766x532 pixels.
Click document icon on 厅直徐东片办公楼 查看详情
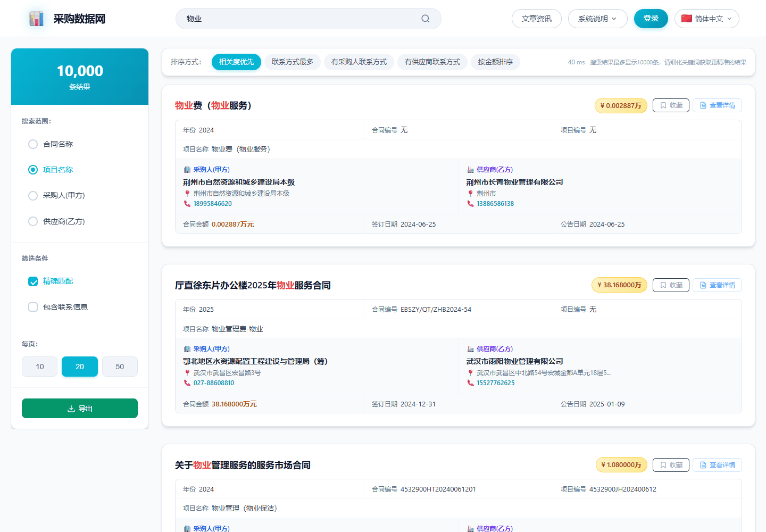(x=703, y=285)
